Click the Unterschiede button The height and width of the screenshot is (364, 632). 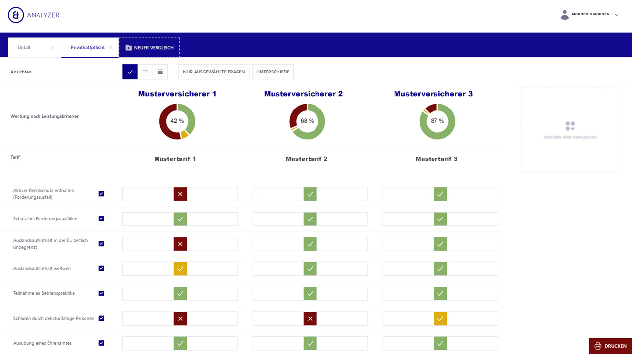273,72
